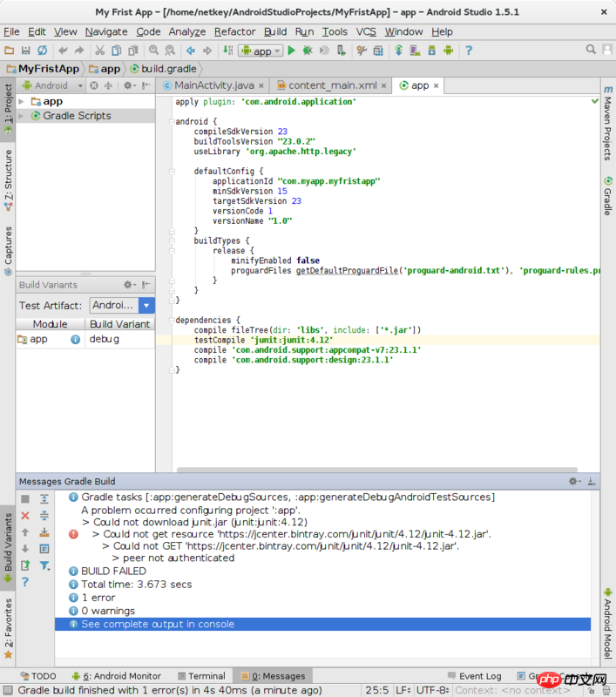Open the Android project view dropdown
This screenshot has width=616, height=697.
pos(54,85)
